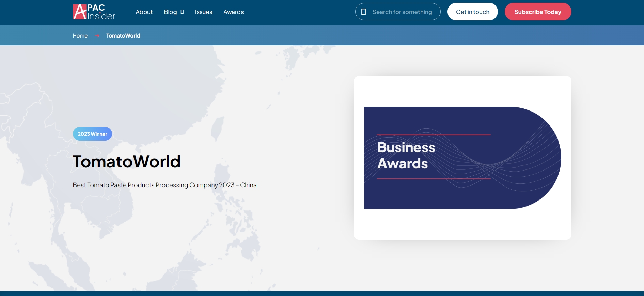Expand the Blog dropdown arrow

coord(182,12)
